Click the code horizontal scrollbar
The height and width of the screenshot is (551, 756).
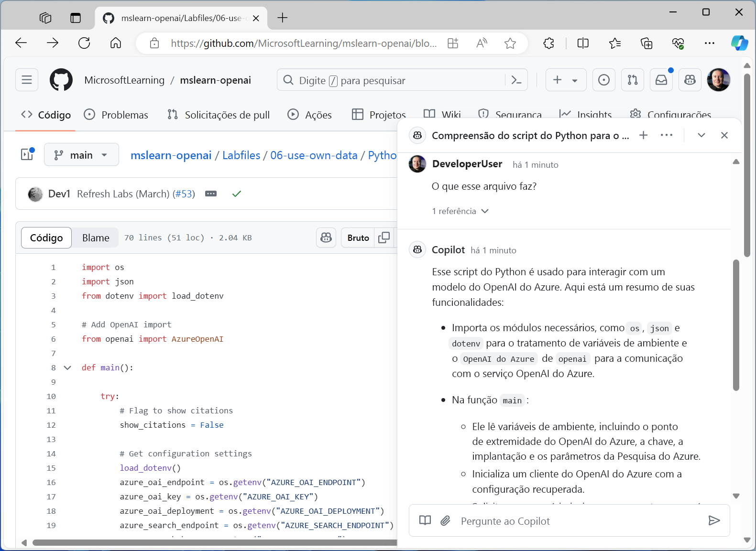click(214, 542)
